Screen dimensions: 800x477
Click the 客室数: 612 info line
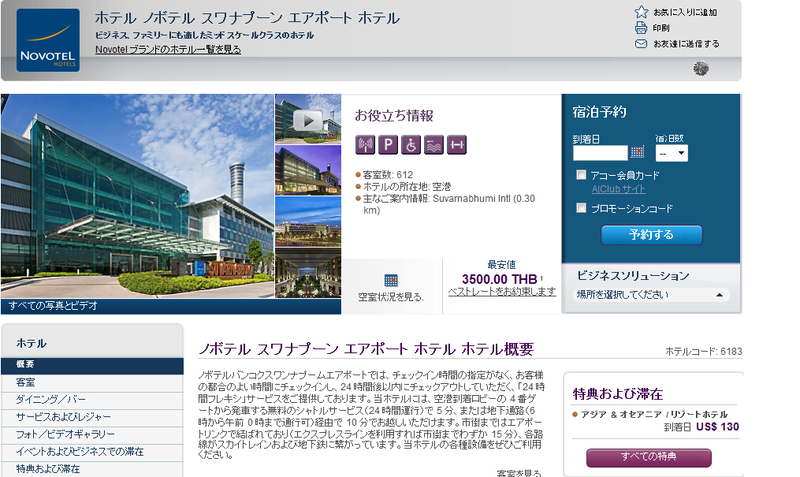pyautogui.click(x=388, y=175)
